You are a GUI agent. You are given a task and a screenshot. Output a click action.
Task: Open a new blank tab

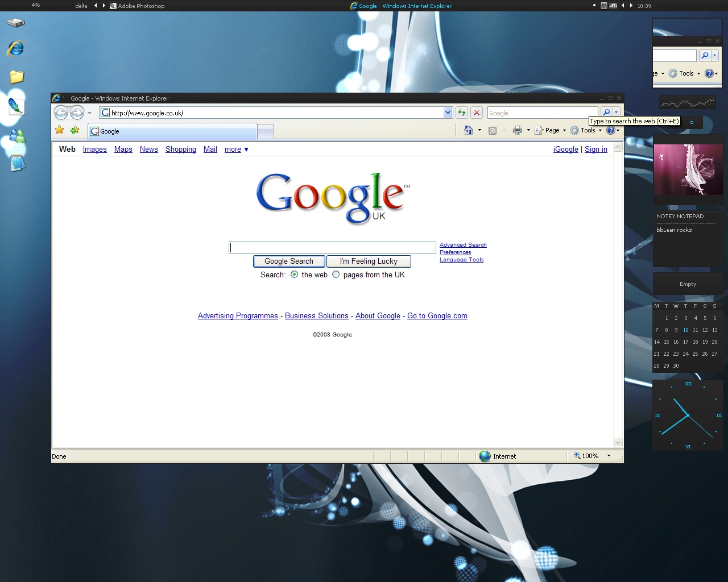266,131
